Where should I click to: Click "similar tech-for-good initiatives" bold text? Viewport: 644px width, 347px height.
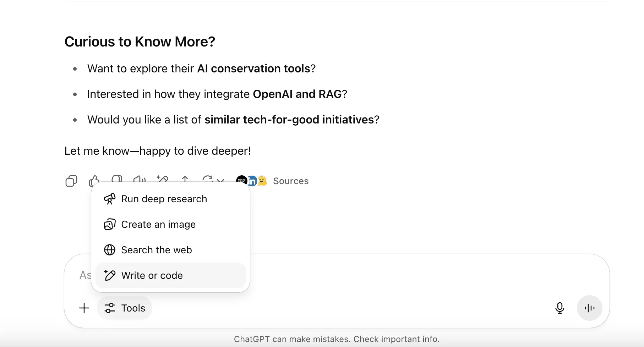click(289, 120)
